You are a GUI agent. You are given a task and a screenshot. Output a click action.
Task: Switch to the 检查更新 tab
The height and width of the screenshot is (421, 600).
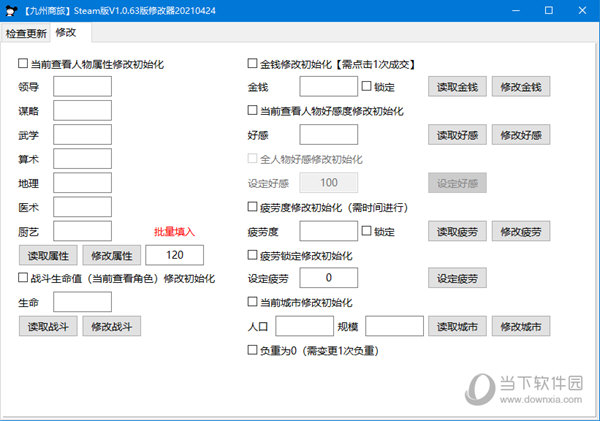click(x=26, y=33)
